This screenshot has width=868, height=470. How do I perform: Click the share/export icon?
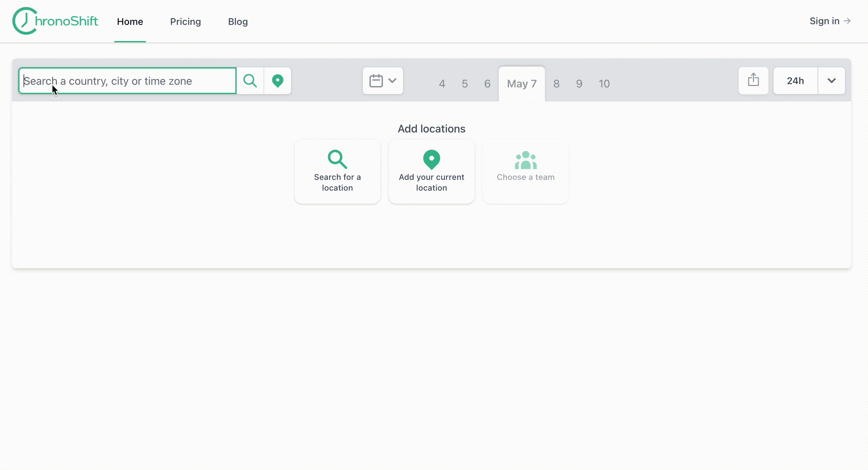click(x=753, y=81)
